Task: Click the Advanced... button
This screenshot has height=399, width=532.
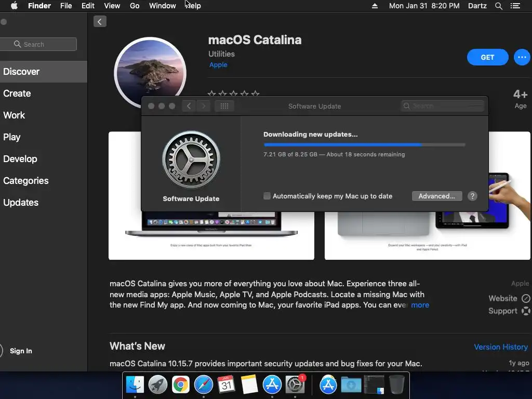Action: coord(436,196)
